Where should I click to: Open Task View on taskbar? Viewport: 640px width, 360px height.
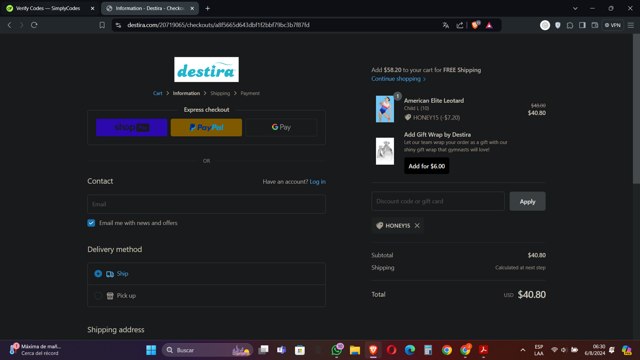tap(264, 350)
